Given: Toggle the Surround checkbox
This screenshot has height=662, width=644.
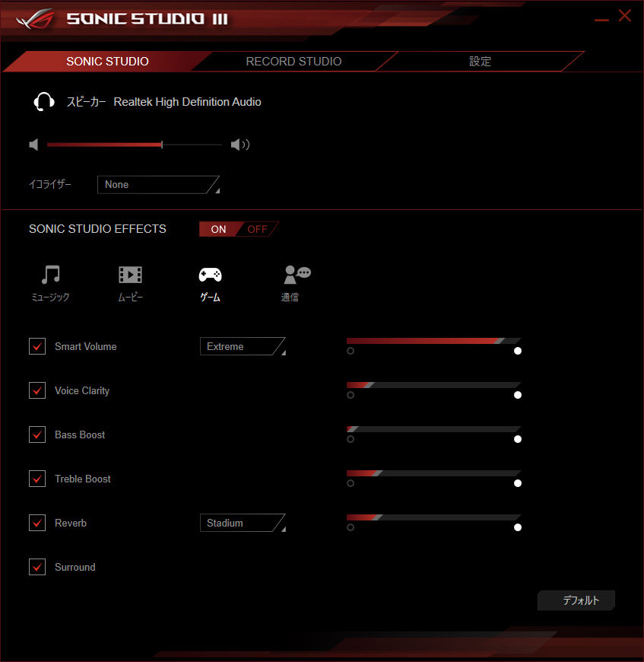Looking at the screenshot, I should point(37,567).
